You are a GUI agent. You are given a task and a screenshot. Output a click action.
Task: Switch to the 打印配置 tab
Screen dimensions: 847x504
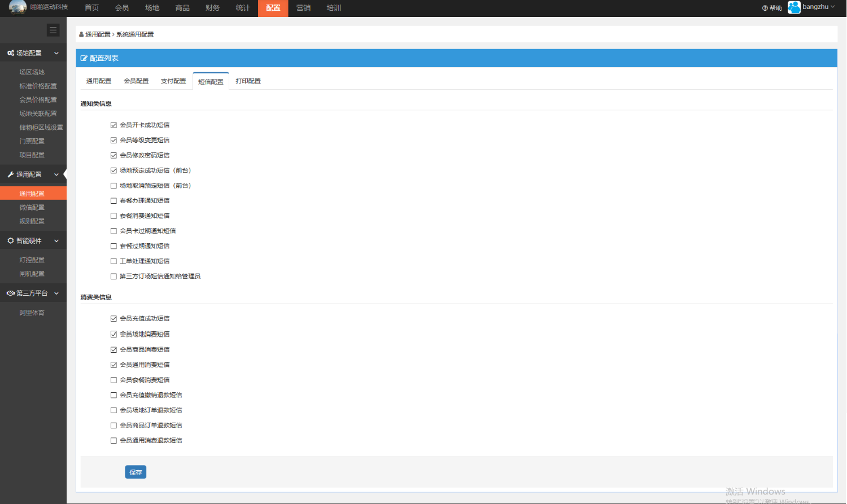(248, 81)
